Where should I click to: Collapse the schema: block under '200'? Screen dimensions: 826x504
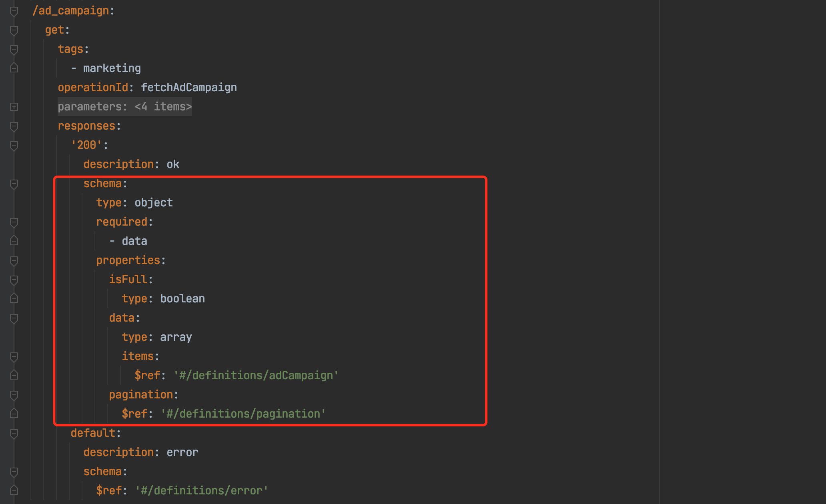click(x=14, y=184)
